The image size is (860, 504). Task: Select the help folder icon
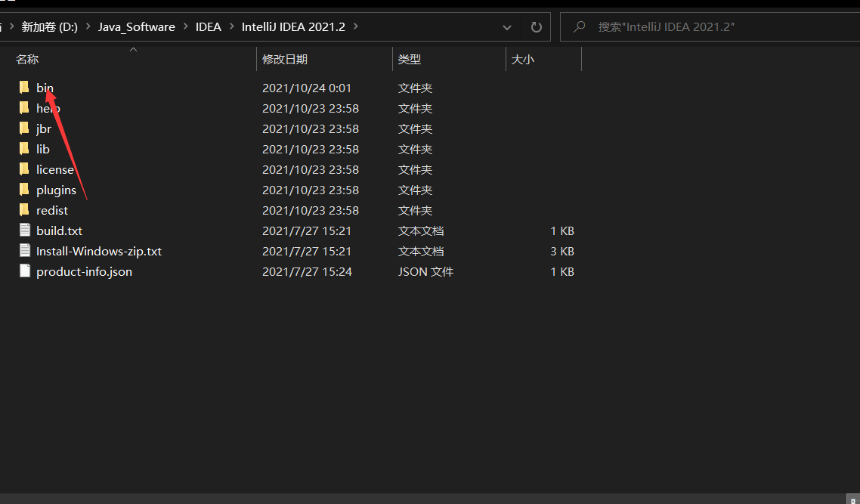click(24, 108)
